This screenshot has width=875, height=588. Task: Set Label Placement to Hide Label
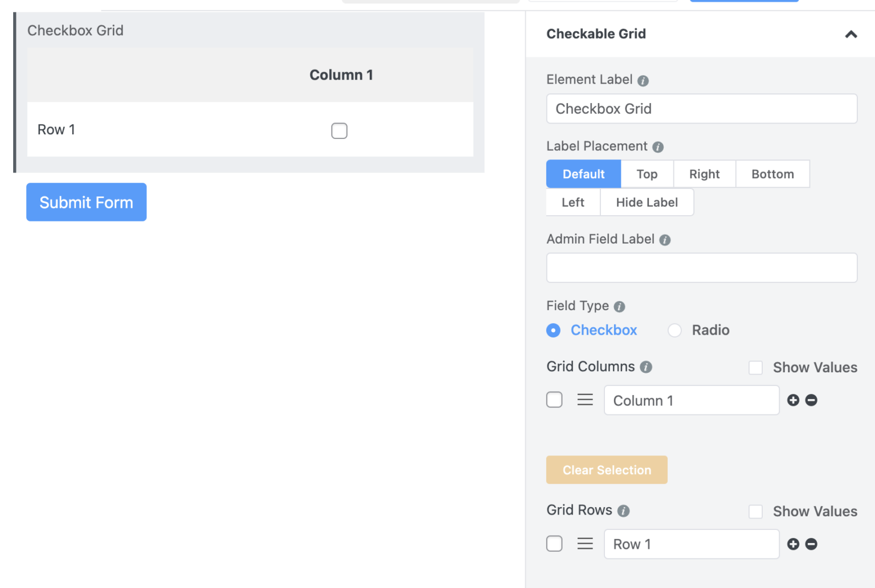647,202
